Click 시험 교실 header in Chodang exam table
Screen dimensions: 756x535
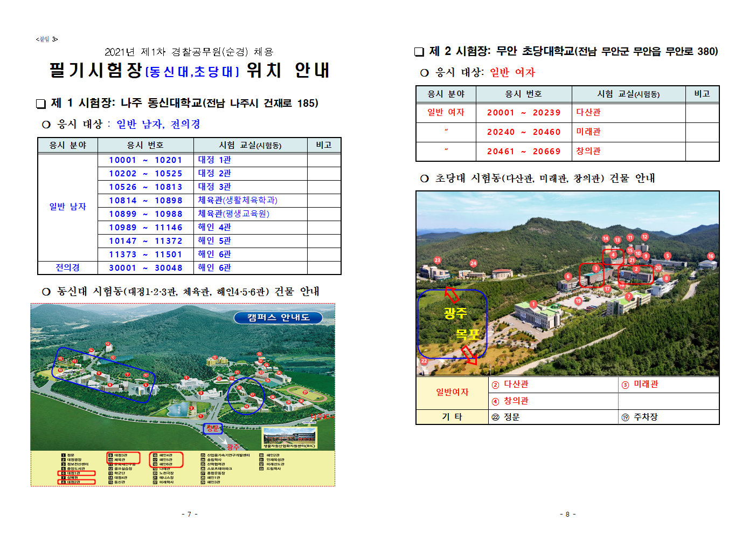[628, 94]
